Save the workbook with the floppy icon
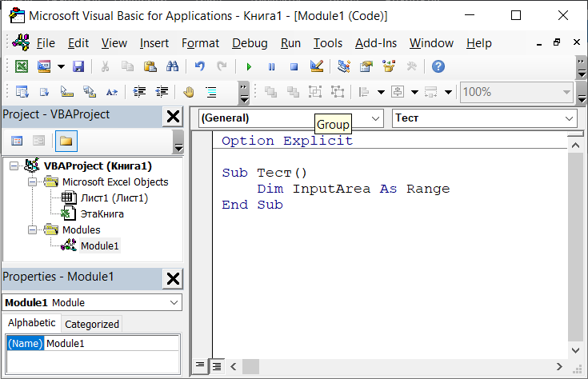The width and height of the screenshot is (588, 379). coord(78,66)
